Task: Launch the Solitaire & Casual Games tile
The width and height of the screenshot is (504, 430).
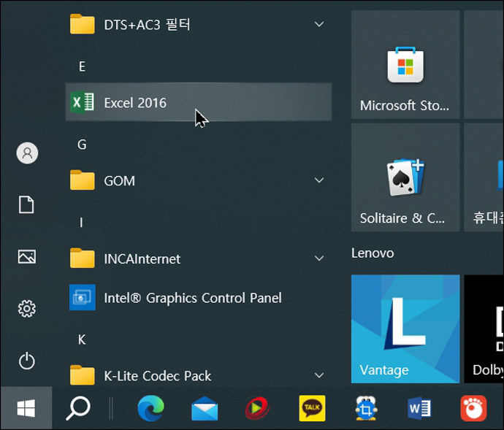Action: click(405, 177)
